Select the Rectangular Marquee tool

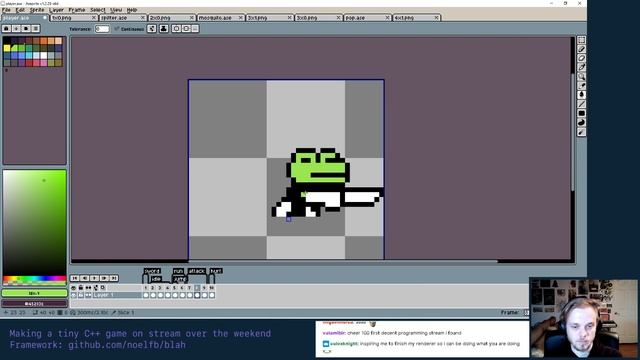coord(581,40)
